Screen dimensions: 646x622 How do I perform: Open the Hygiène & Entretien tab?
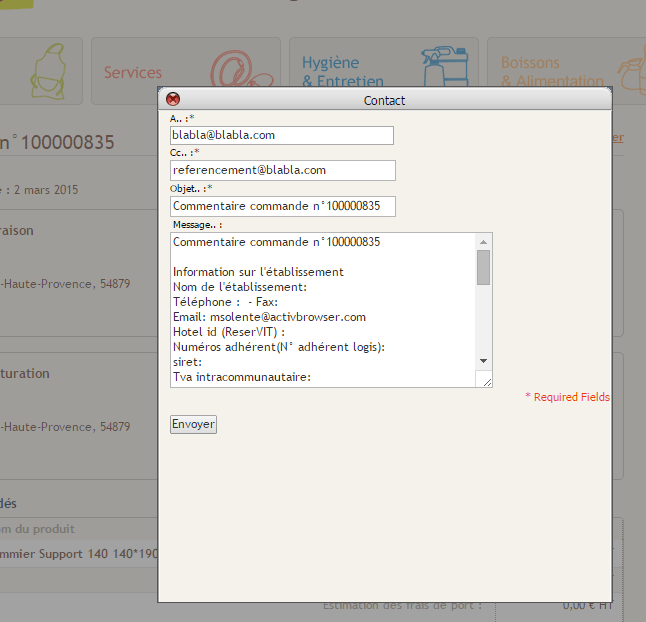pyautogui.click(x=342, y=72)
